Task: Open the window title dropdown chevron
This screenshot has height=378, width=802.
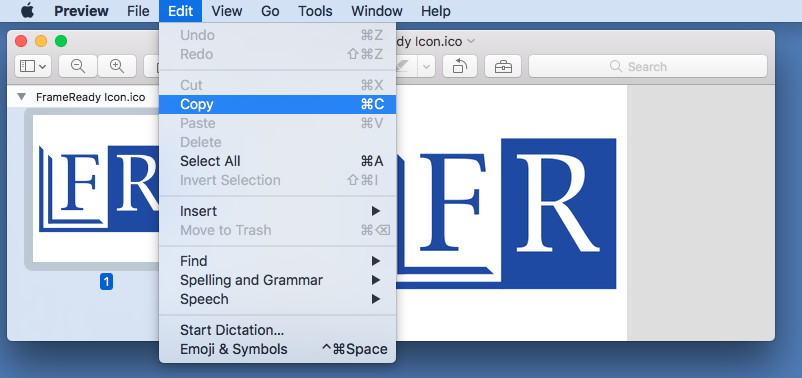Action: tap(471, 41)
